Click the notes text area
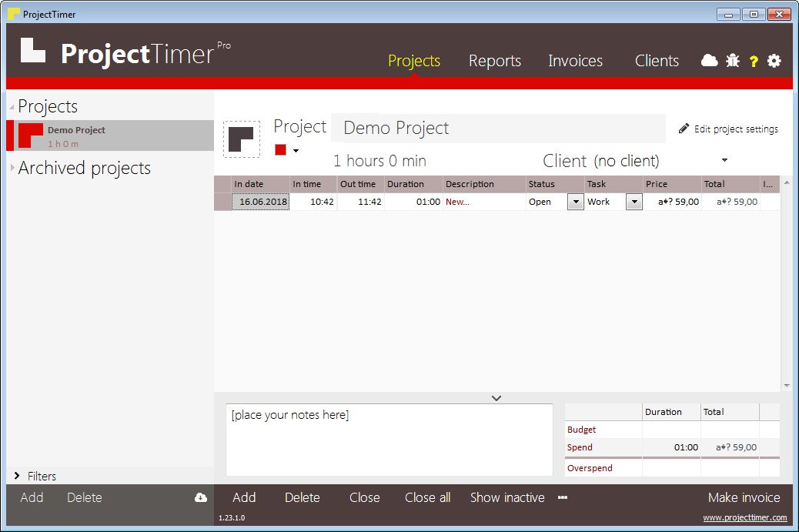Screen dimensions: 799x532 point(389,440)
